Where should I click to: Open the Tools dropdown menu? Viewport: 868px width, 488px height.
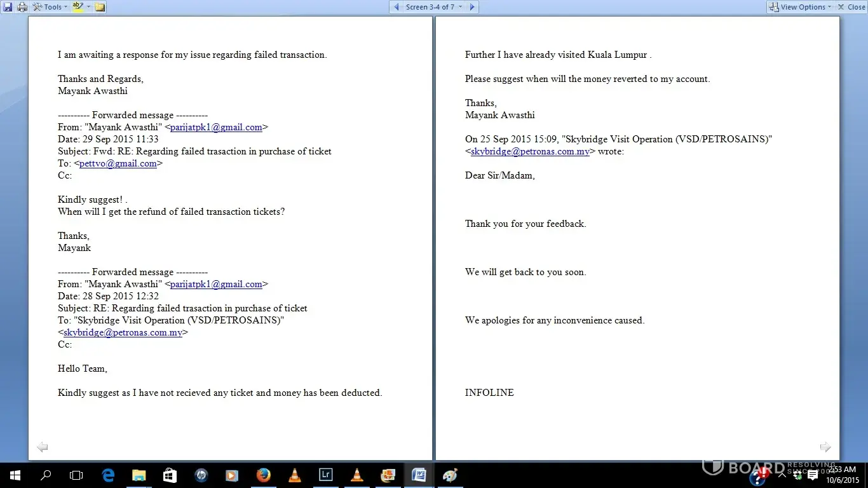50,7
